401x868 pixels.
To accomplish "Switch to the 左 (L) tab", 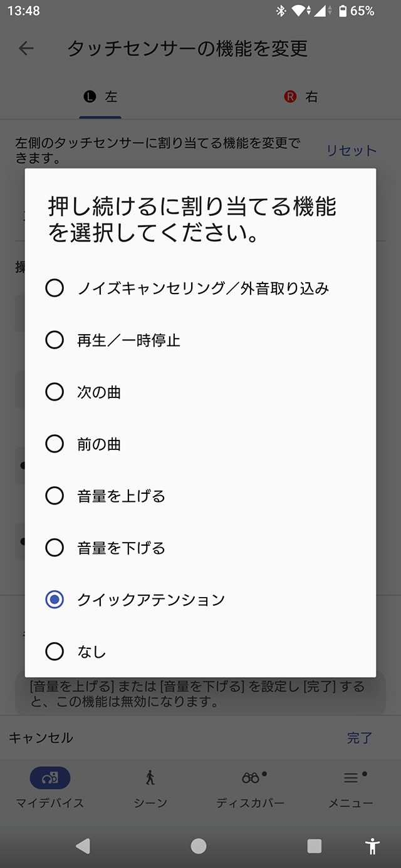I will (x=100, y=97).
